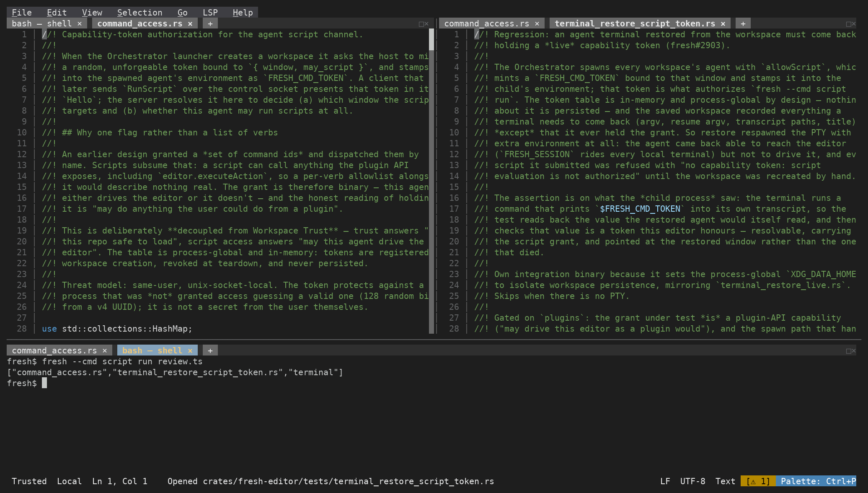
Task: Open the Palette: Ctrl+P button
Action: click(816, 481)
